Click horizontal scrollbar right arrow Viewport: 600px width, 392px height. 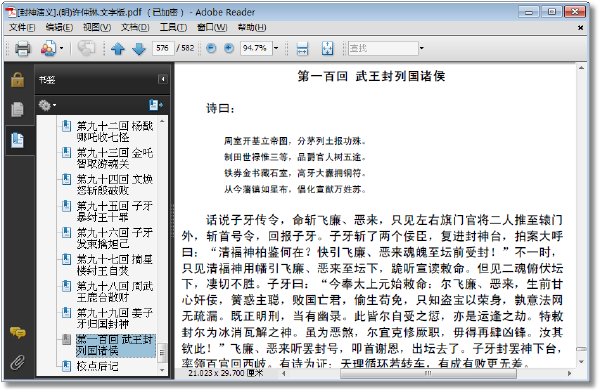click(569, 373)
